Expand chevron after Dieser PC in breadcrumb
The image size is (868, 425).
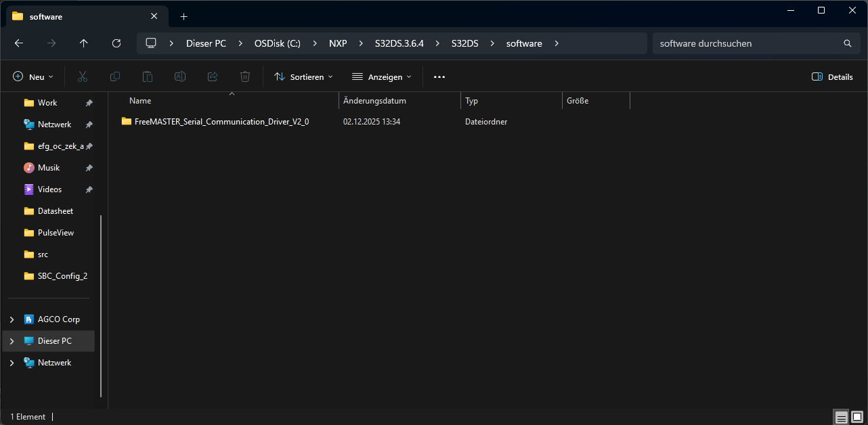[240, 43]
